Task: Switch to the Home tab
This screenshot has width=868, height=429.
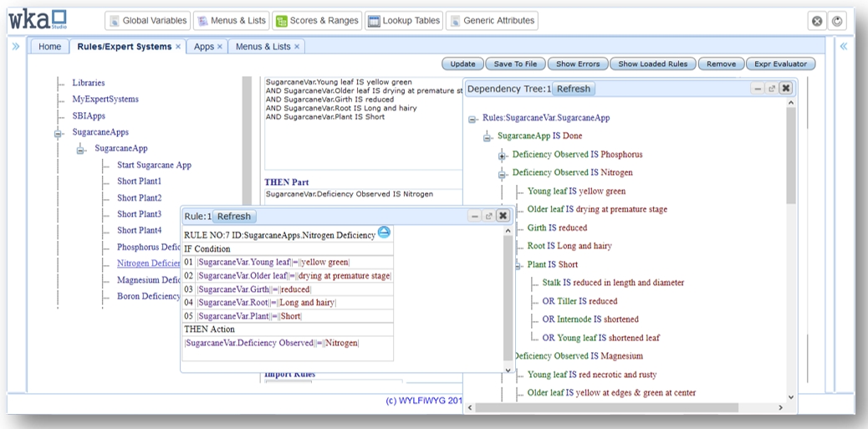Action: click(x=49, y=47)
